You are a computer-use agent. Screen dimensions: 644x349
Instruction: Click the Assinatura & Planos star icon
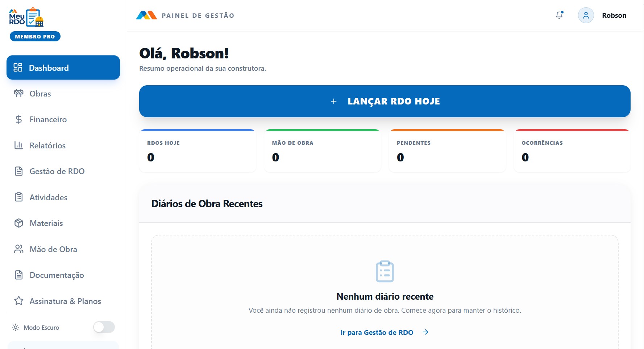point(18,301)
